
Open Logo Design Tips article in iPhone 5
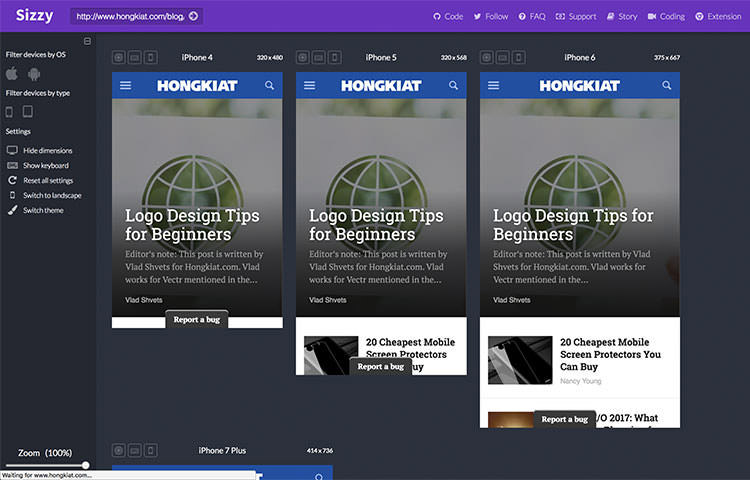[376, 225]
